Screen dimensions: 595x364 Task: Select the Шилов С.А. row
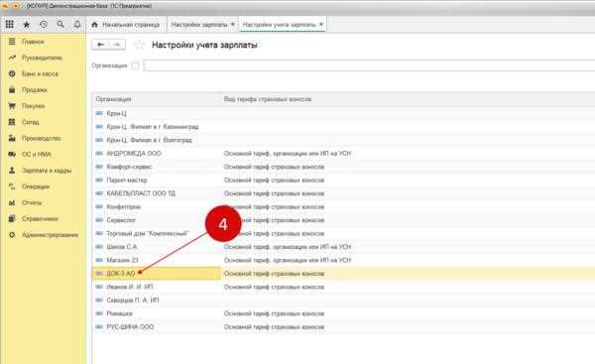(x=343, y=247)
